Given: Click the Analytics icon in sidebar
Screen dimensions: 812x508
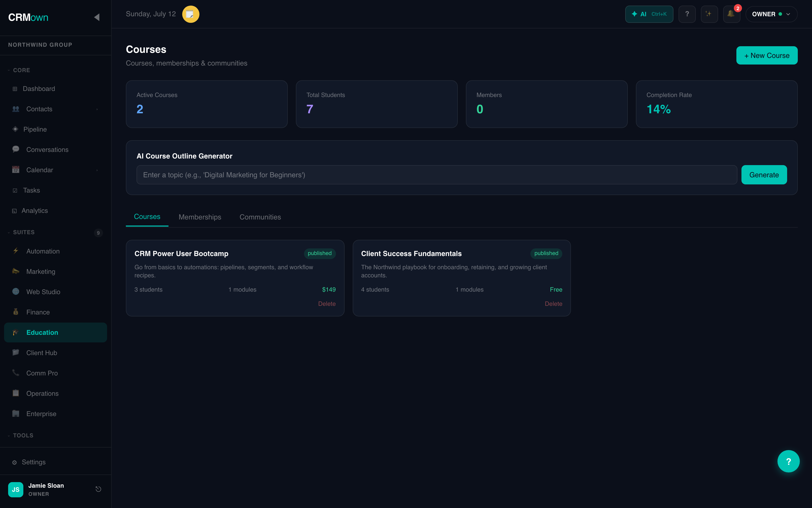Looking at the screenshot, I should pyautogui.click(x=14, y=211).
